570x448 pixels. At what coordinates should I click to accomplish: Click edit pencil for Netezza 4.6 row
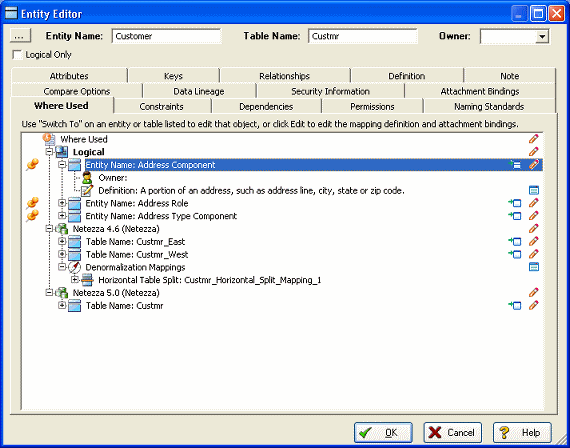pos(533,228)
